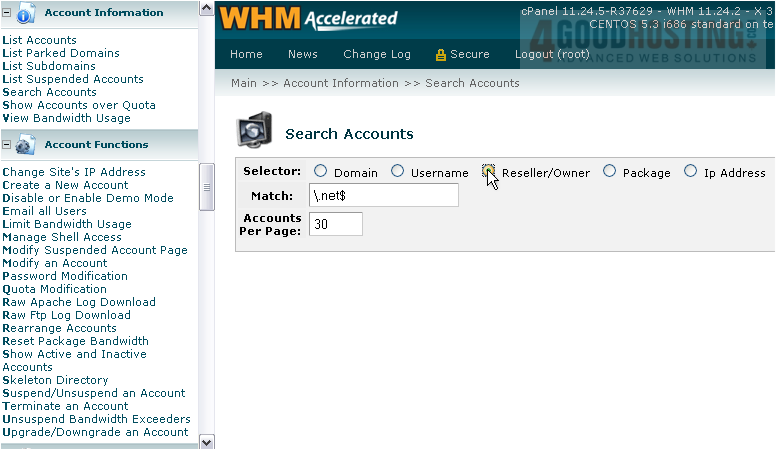
Task: Select the Username radio button
Action: click(x=397, y=172)
